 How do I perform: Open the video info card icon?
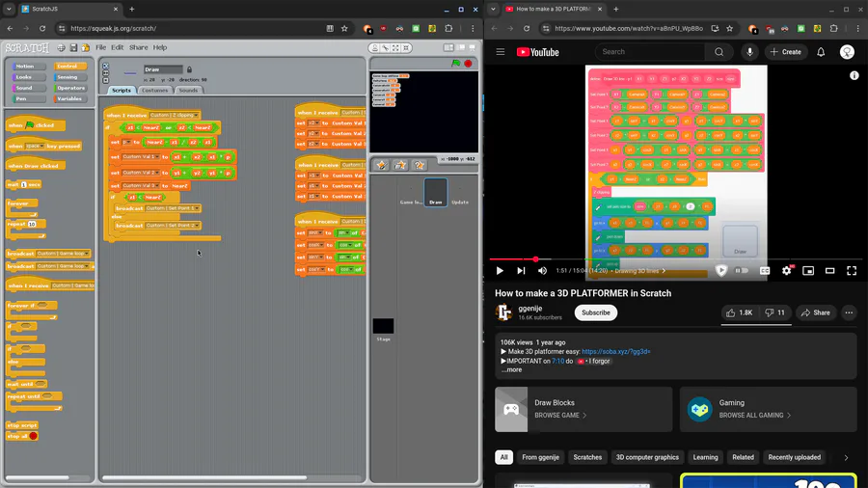click(x=854, y=76)
